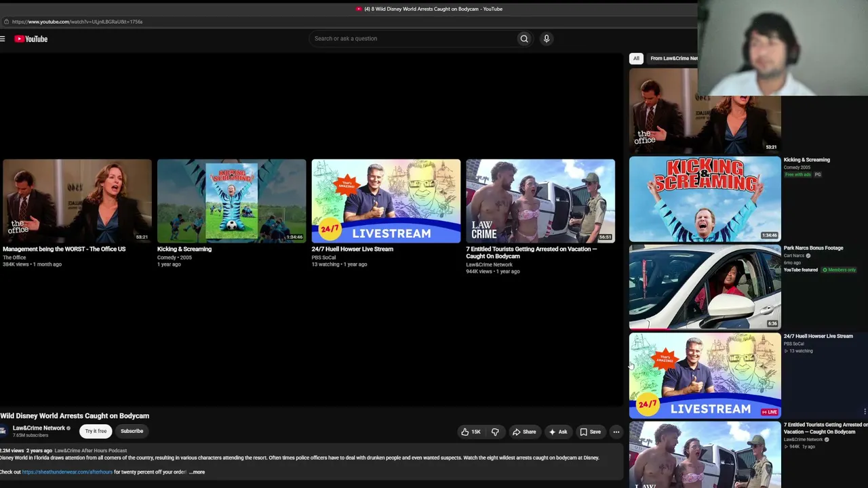Play Kicking & Screaming endscreen thumbnail
868x488 pixels.
232,201
